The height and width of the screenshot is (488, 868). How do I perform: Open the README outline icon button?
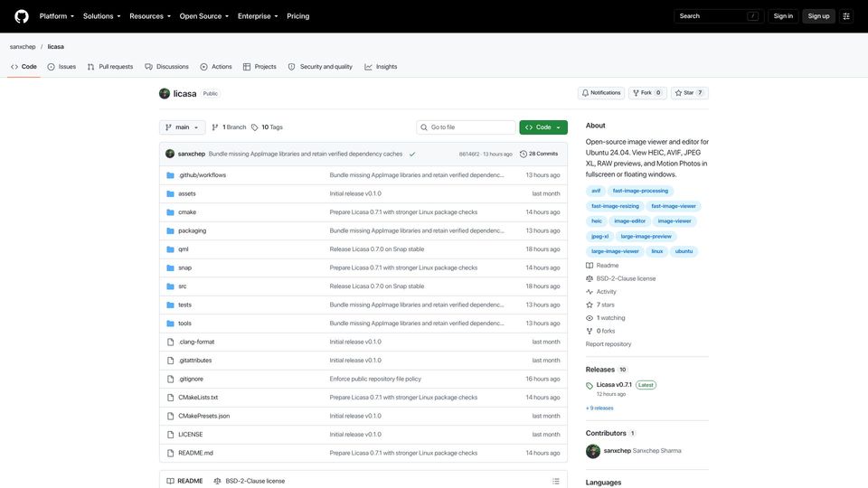556,482
